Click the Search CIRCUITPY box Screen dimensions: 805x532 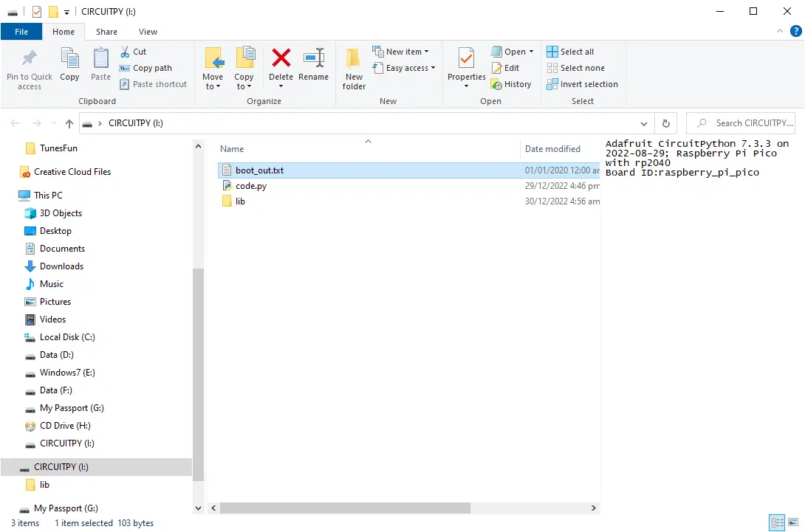point(740,123)
